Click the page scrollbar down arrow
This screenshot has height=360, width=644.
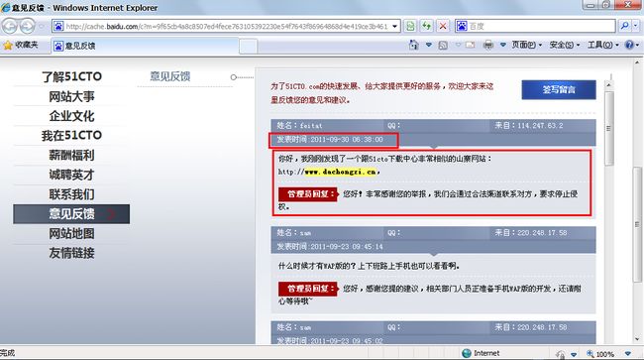[637, 340]
